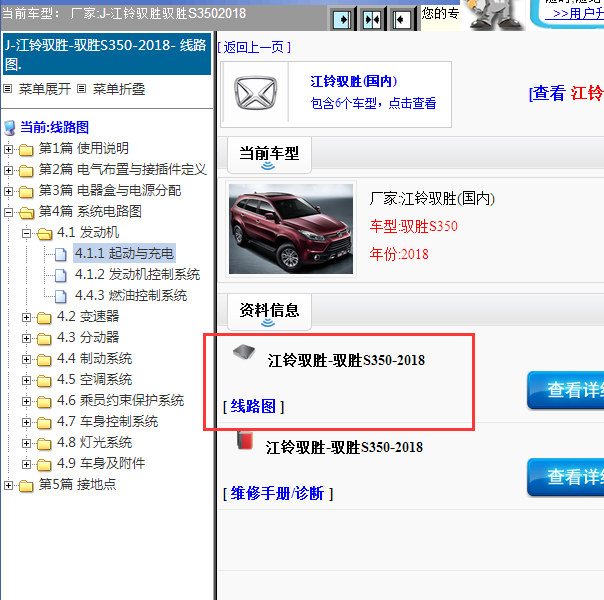Open the [线路图] link

253,406
